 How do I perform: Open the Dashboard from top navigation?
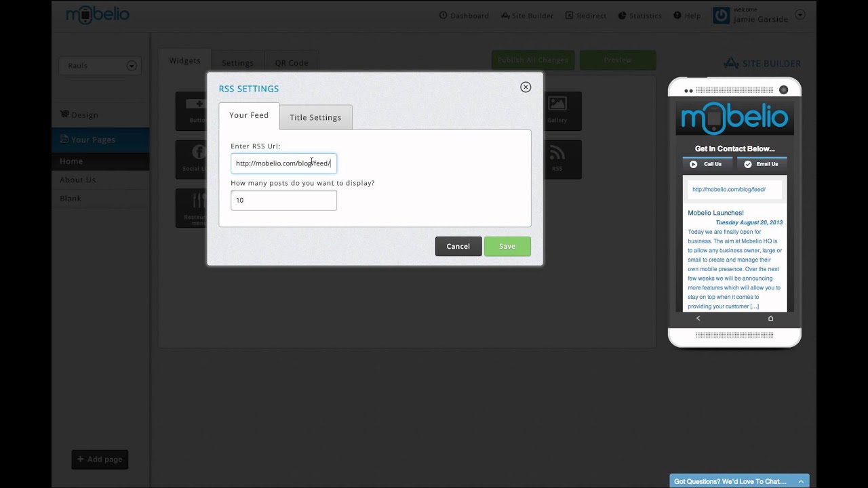[464, 16]
